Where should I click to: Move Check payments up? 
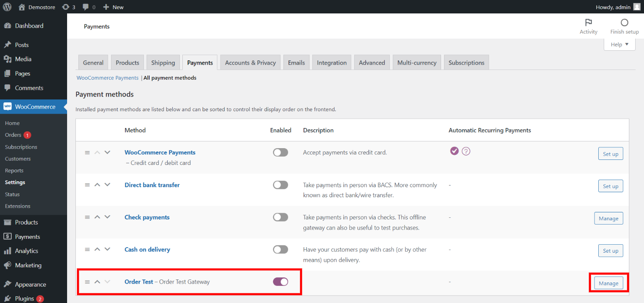tap(97, 217)
